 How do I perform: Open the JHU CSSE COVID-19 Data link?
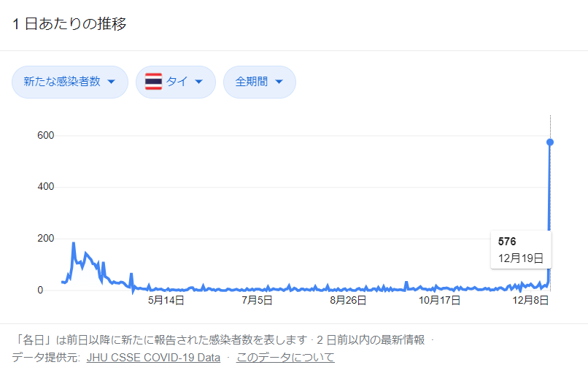tap(153, 357)
